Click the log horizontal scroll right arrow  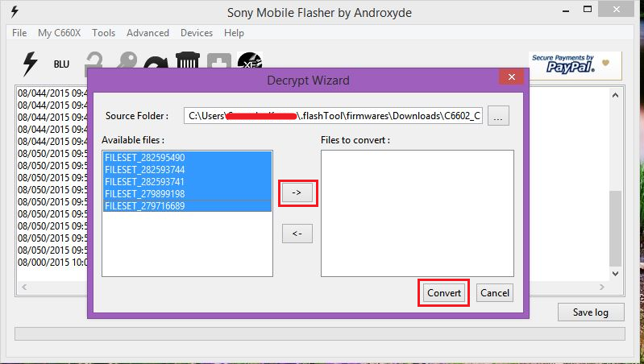(x=602, y=287)
